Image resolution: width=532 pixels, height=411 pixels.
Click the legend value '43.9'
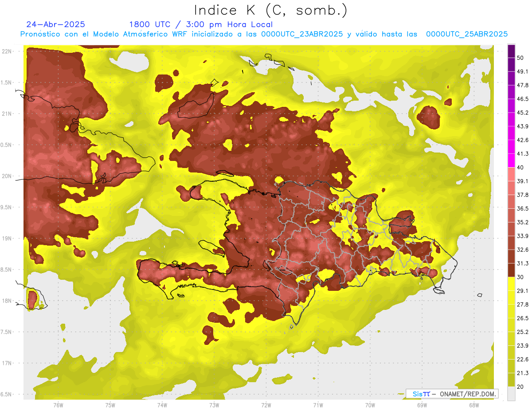[522, 126]
